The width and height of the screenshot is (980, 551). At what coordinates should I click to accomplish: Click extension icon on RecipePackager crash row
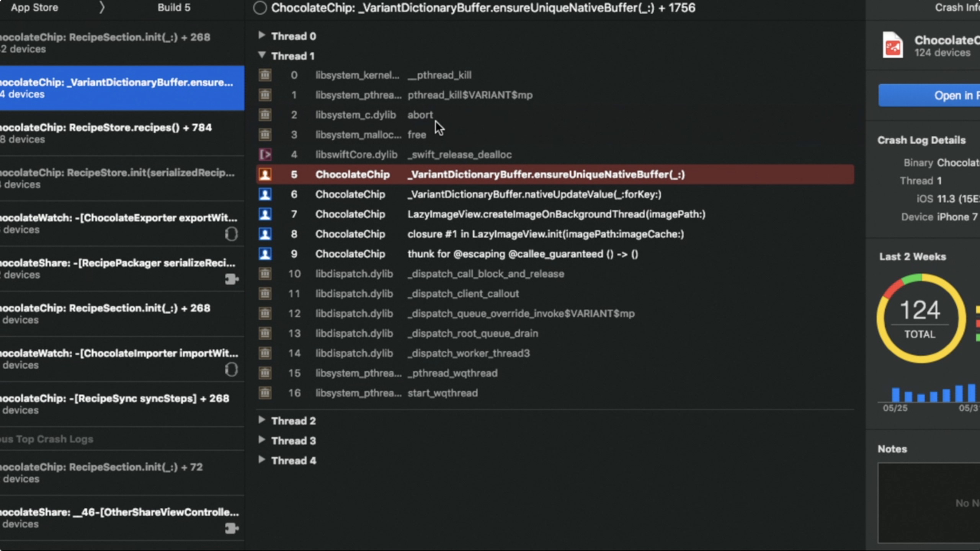point(231,279)
